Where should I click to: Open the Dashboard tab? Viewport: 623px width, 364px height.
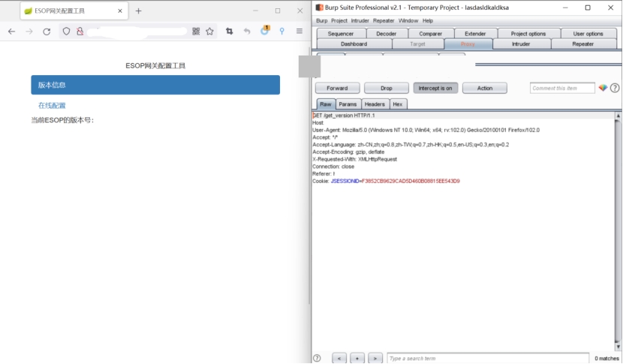click(x=354, y=44)
